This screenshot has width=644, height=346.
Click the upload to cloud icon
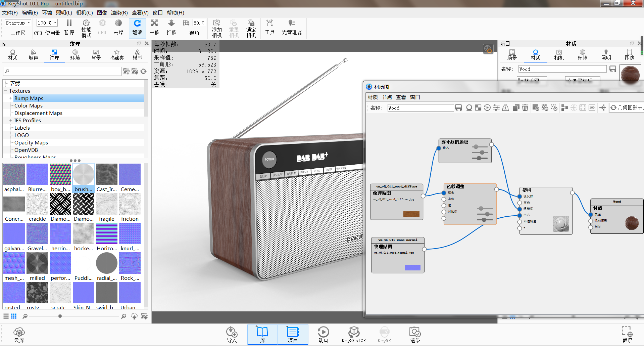tap(134, 316)
